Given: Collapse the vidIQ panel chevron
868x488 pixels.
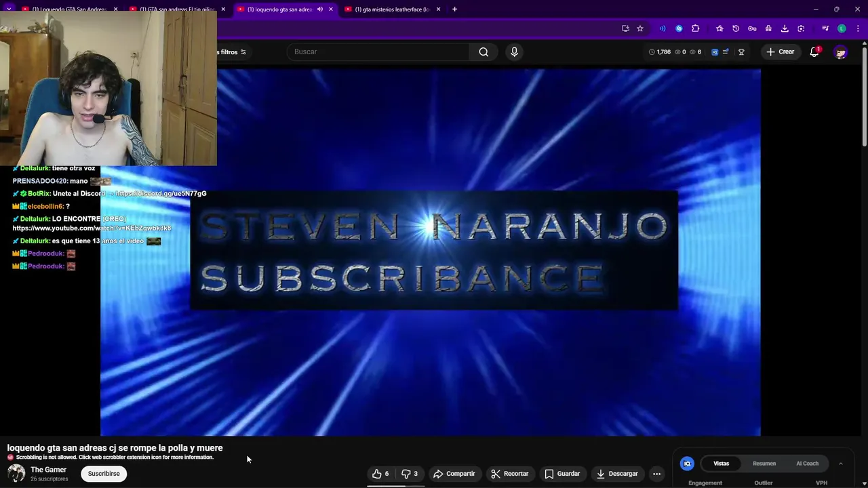Looking at the screenshot, I should pos(841,464).
